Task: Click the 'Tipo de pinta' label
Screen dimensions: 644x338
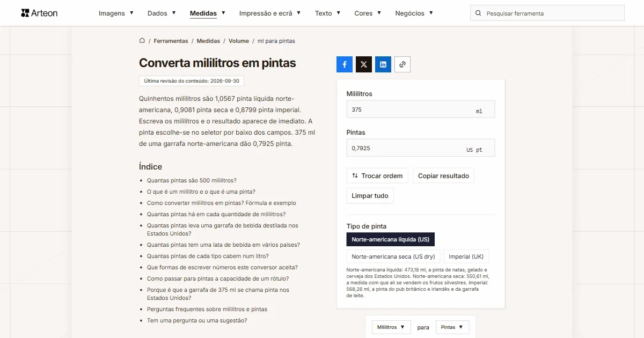Action: click(x=367, y=226)
